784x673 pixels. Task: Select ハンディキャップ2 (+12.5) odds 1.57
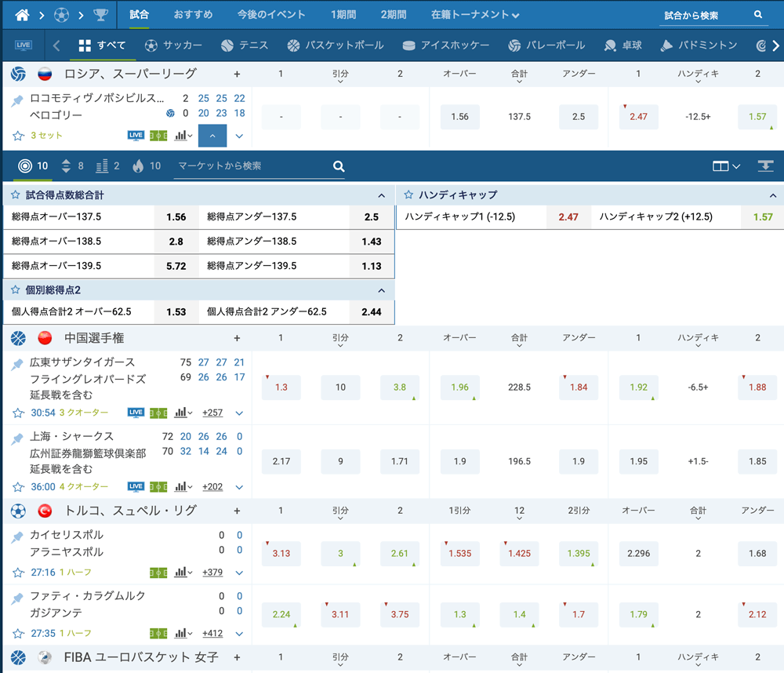pyautogui.click(x=763, y=216)
